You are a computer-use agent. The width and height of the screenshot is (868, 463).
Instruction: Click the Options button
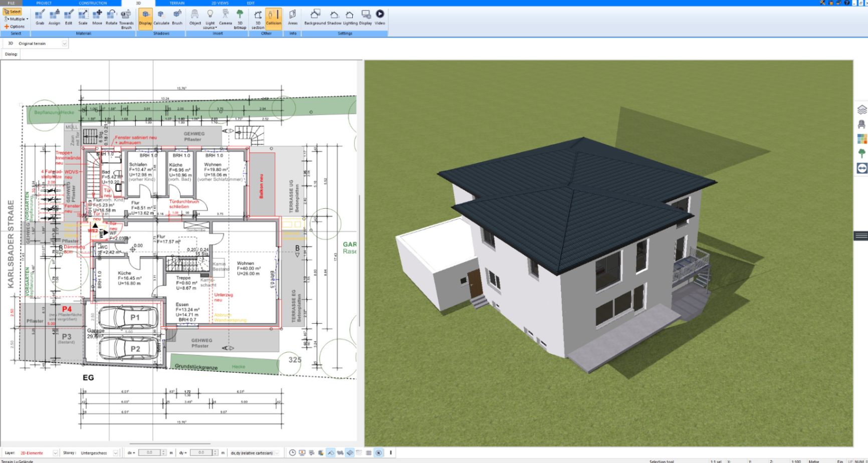15,27
